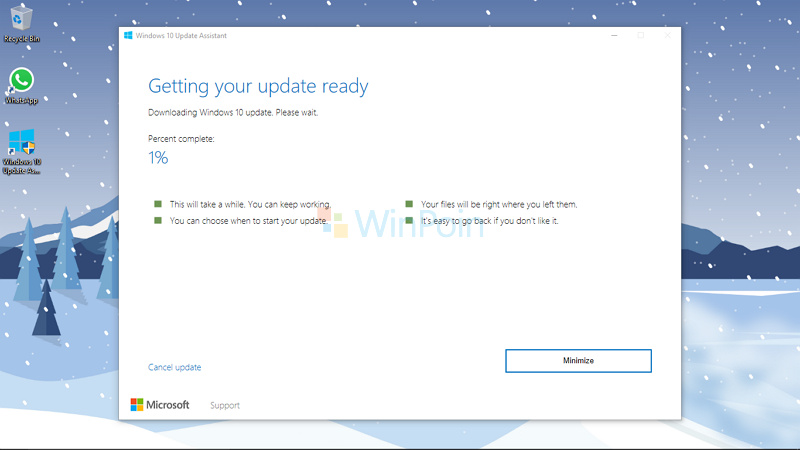The image size is (800, 450).
Task: Click "Your files will be right where" text
Action: (499, 204)
